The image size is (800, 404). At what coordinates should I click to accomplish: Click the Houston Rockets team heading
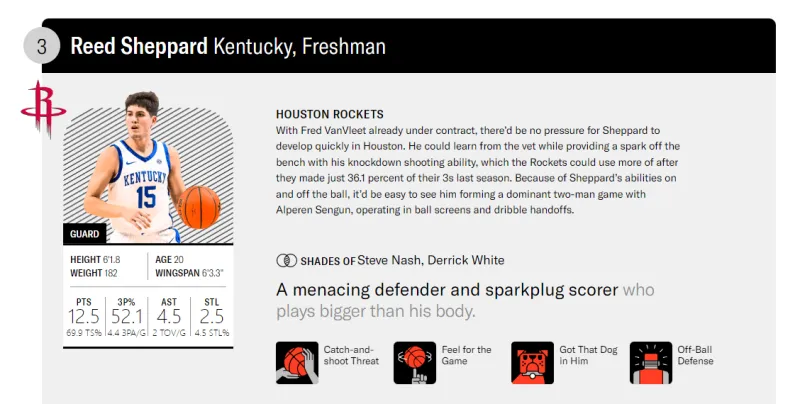coord(329,115)
